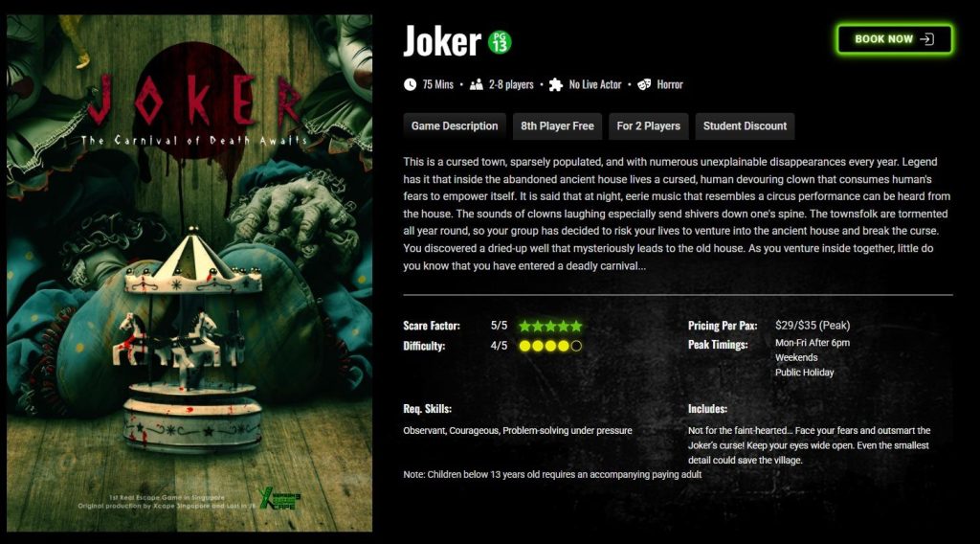The height and width of the screenshot is (544, 980).
Task: Click the Joker poster image
Action: pyautogui.click(x=189, y=273)
